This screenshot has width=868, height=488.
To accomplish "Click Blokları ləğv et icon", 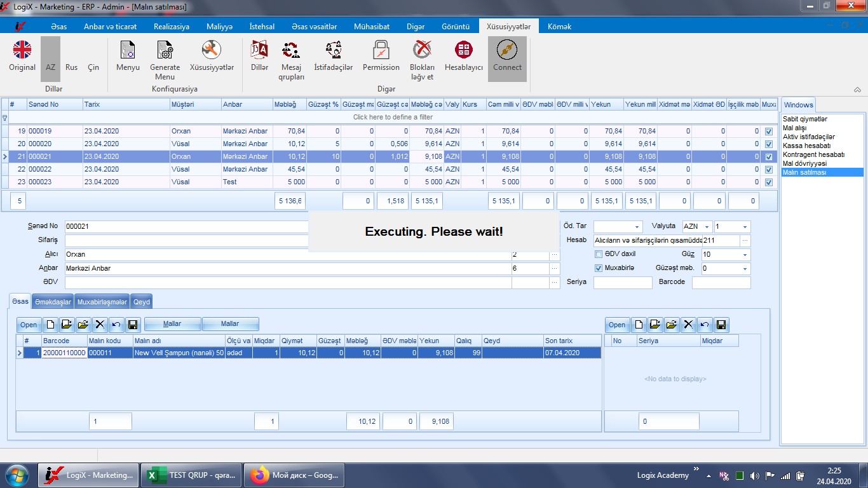I will (x=422, y=51).
